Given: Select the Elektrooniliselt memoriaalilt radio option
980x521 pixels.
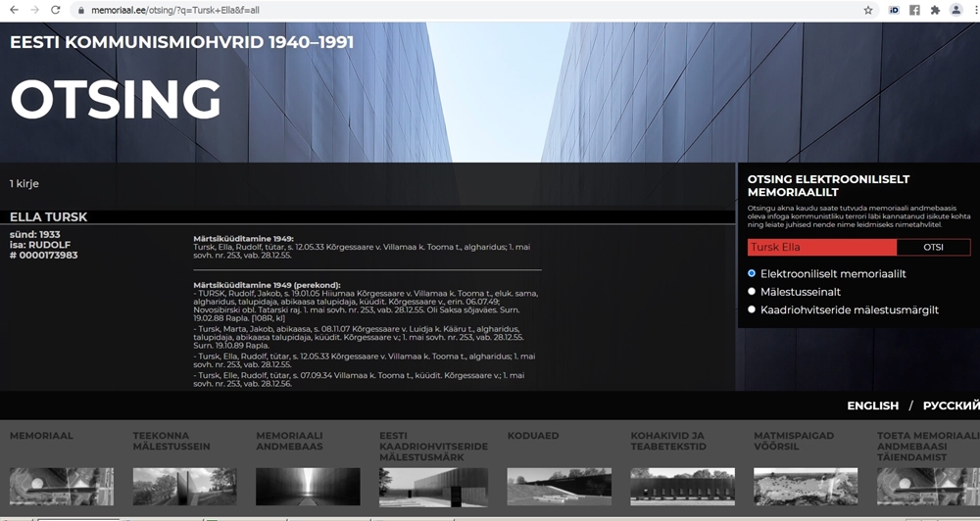Looking at the screenshot, I should pyautogui.click(x=753, y=274).
